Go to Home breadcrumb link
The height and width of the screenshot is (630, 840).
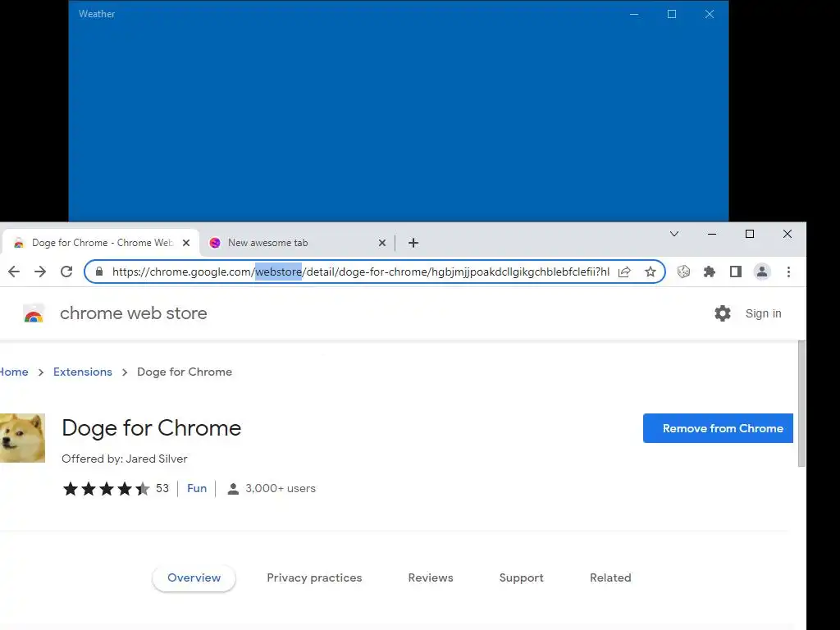14,372
